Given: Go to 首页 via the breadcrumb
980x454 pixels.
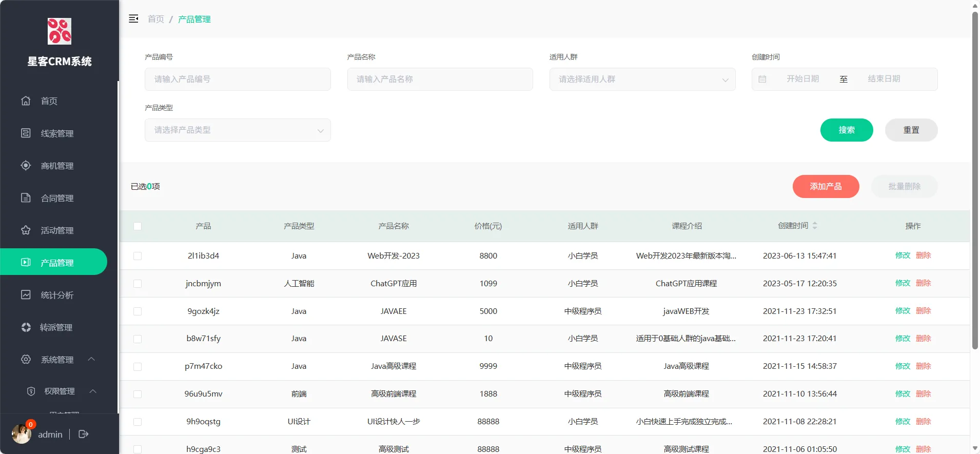Looking at the screenshot, I should coord(155,19).
